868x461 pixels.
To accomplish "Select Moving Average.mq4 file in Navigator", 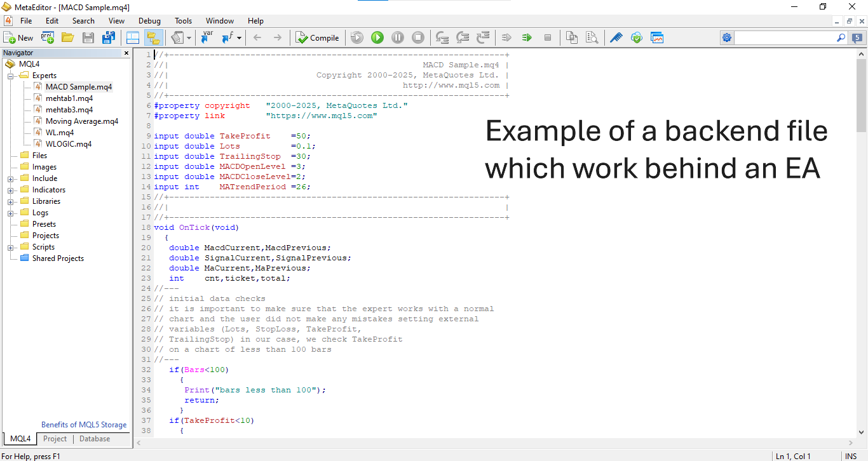I will click(81, 121).
